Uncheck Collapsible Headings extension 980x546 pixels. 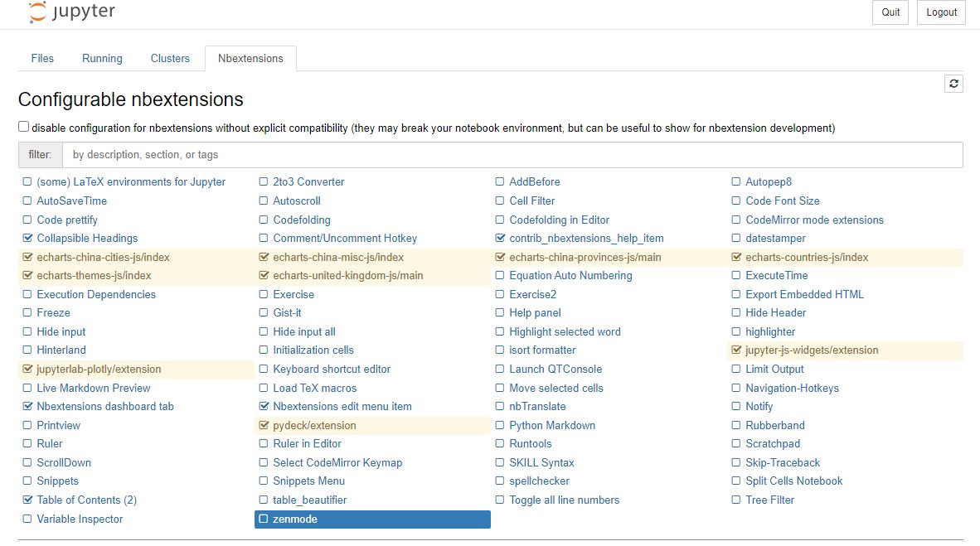click(27, 238)
